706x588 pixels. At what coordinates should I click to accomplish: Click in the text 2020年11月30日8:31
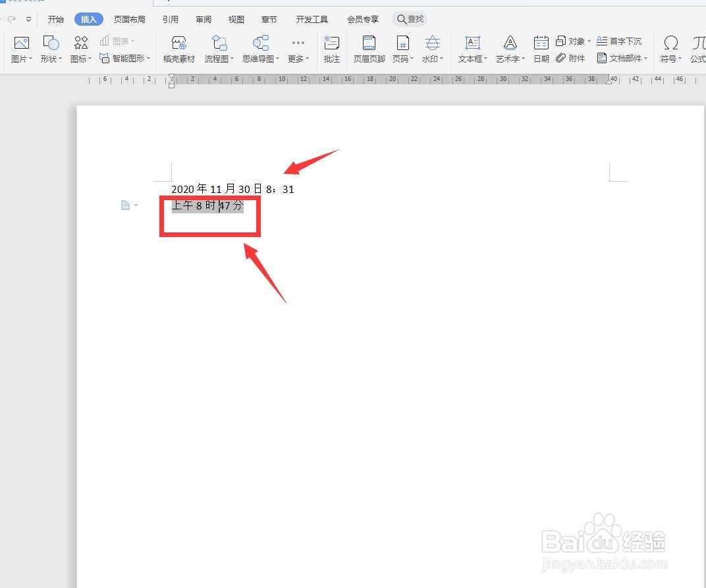pyautogui.click(x=232, y=189)
